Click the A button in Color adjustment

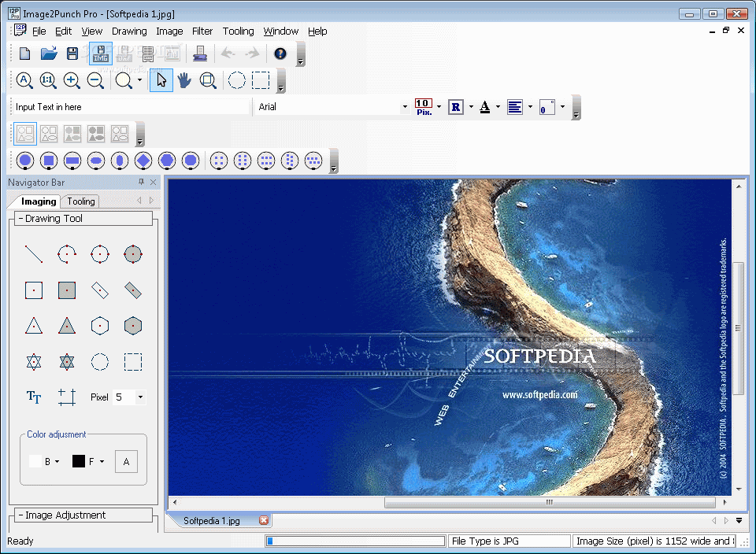click(126, 461)
